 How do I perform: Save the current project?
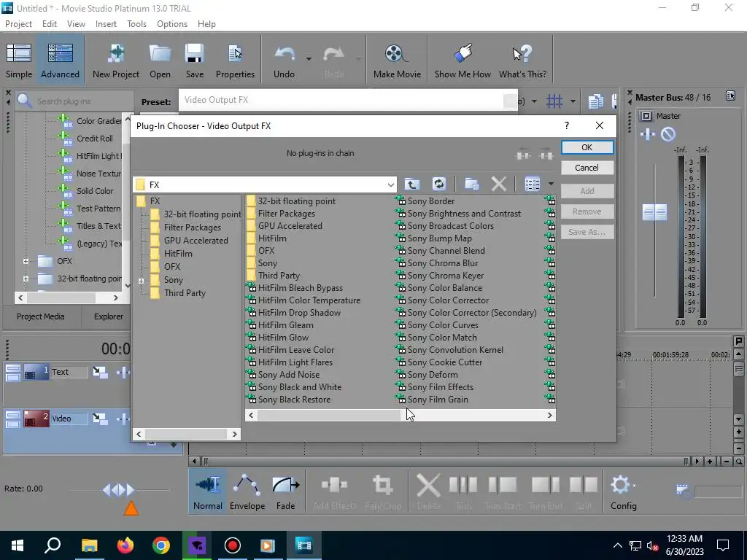[194, 61]
